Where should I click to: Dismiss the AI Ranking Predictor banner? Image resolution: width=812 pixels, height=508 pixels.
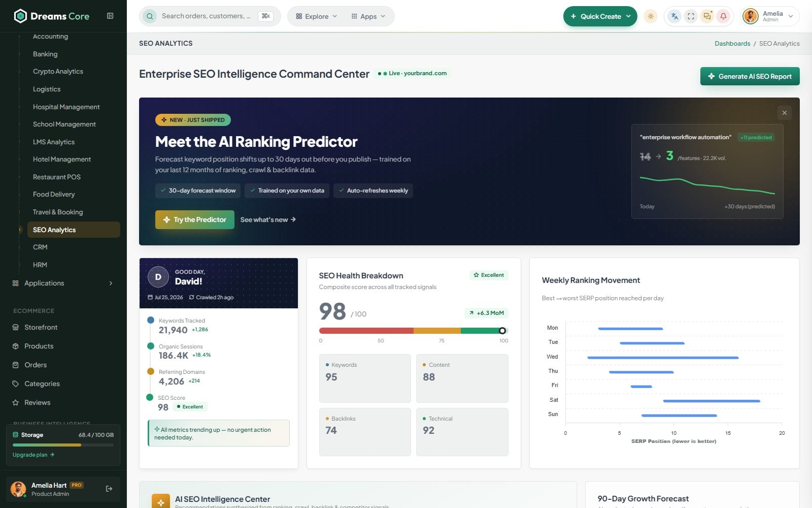[785, 113]
